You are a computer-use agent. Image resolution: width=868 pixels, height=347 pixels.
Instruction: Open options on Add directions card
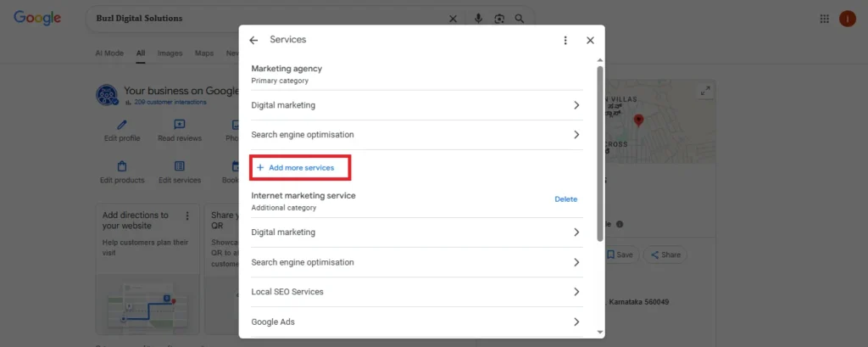tap(187, 215)
